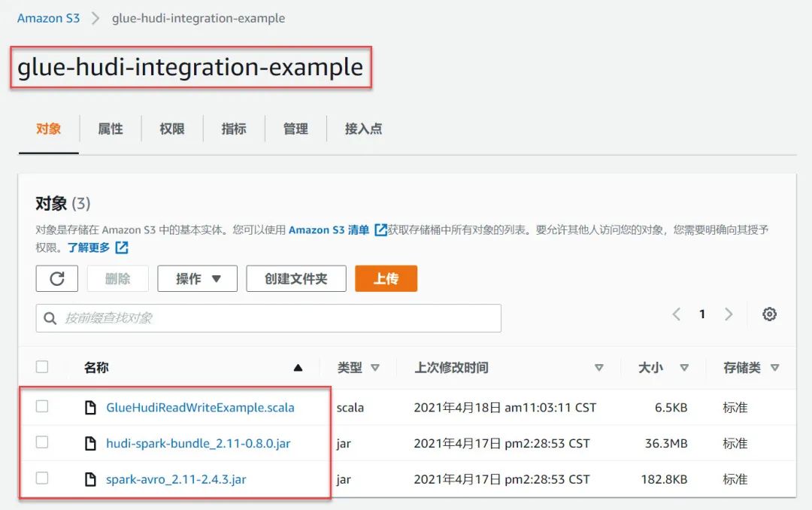Image resolution: width=812 pixels, height=510 pixels.
Task: Check the hudi-spark-bundle_2.11-0.8.0.jar row checkbox
Action: (x=42, y=442)
